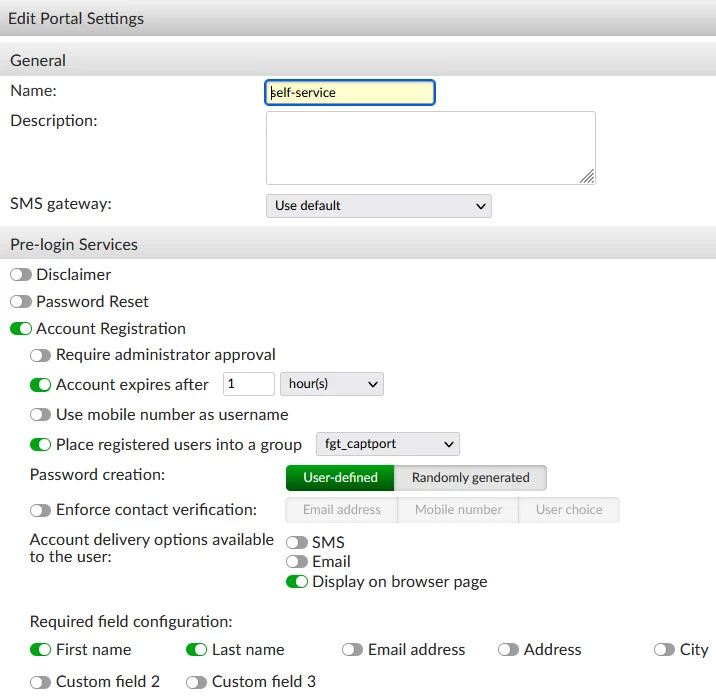
Task: Enable Use mobile number as username
Action: (x=40, y=415)
